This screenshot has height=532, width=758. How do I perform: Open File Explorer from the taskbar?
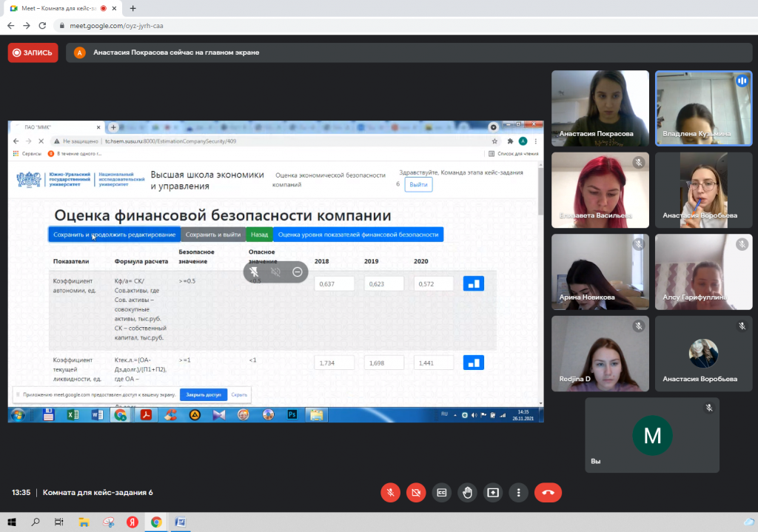click(x=84, y=522)
